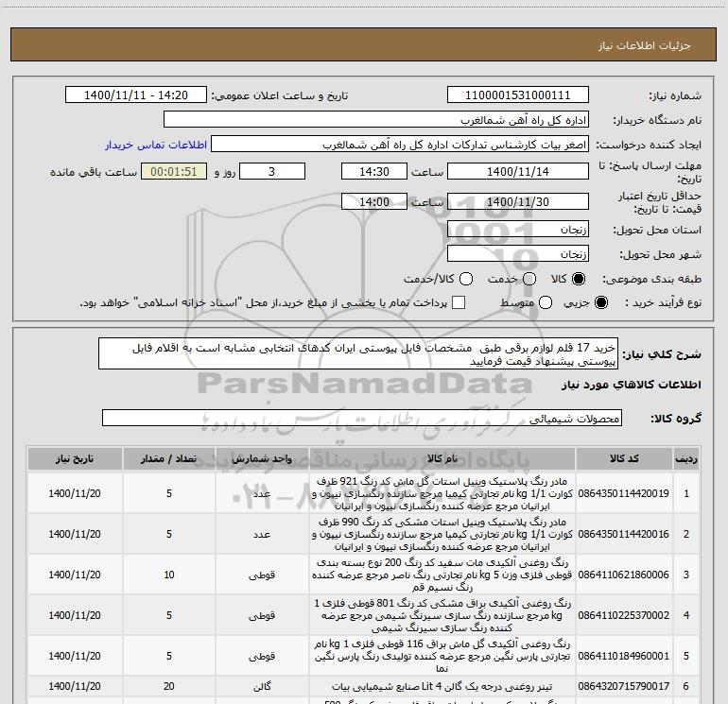
Task: Click the announcement date field 1400/11/11 - 14:20
Action: (136, 95)
